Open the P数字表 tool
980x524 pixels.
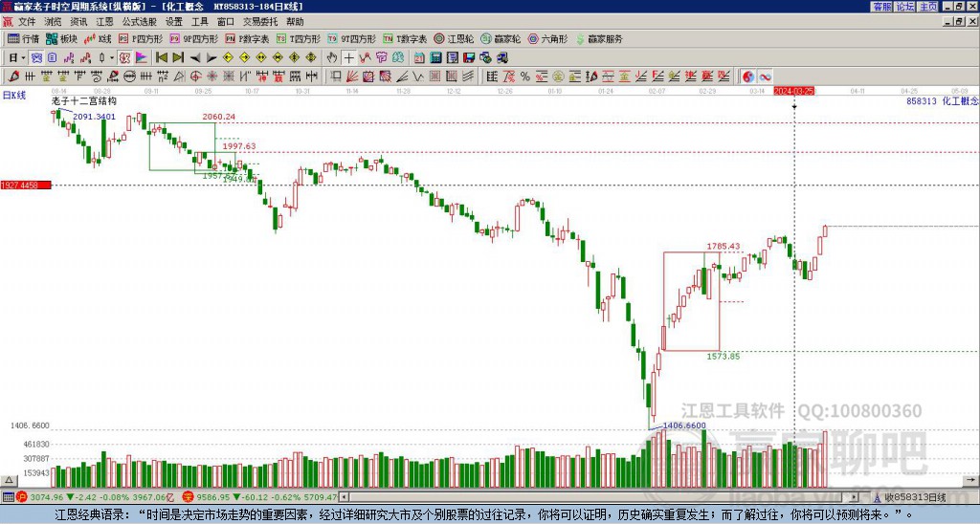point(247,38)
